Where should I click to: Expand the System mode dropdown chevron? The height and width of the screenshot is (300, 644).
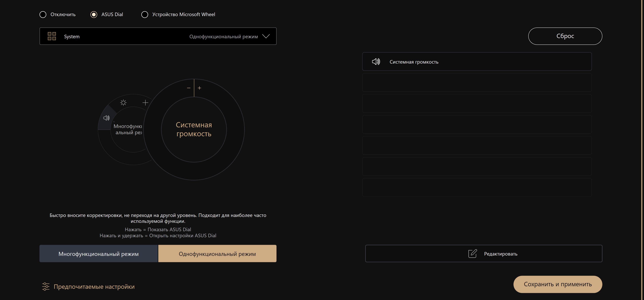point(266,36)
